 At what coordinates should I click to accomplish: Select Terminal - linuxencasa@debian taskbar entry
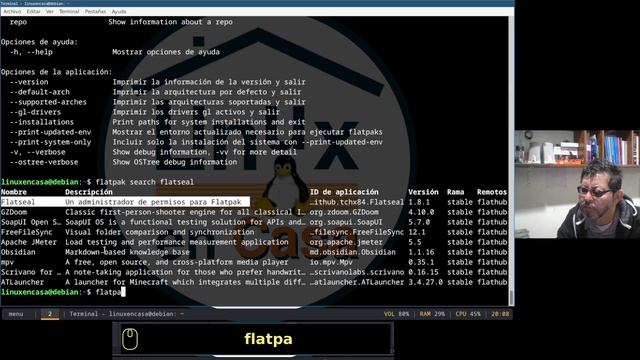coord(127,314)
